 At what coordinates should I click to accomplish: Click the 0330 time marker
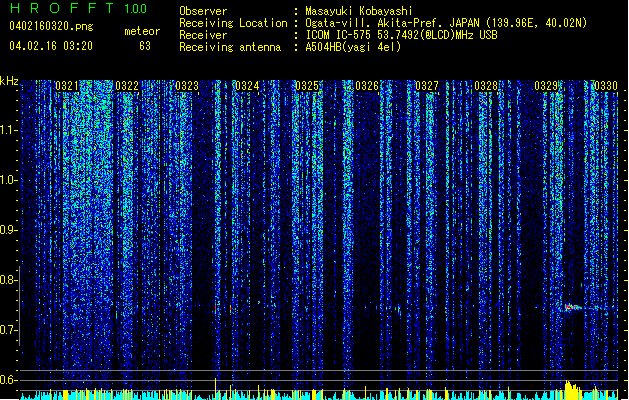coord(606,86)
